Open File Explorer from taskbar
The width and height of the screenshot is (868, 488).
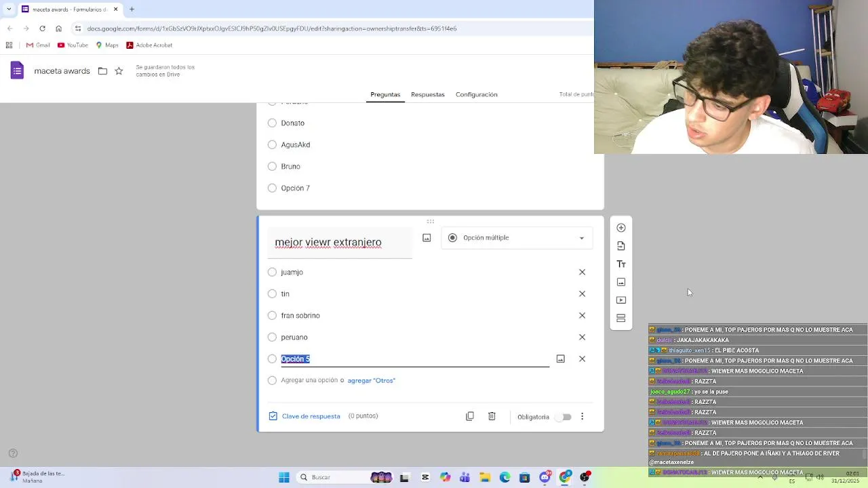[485, 477]
